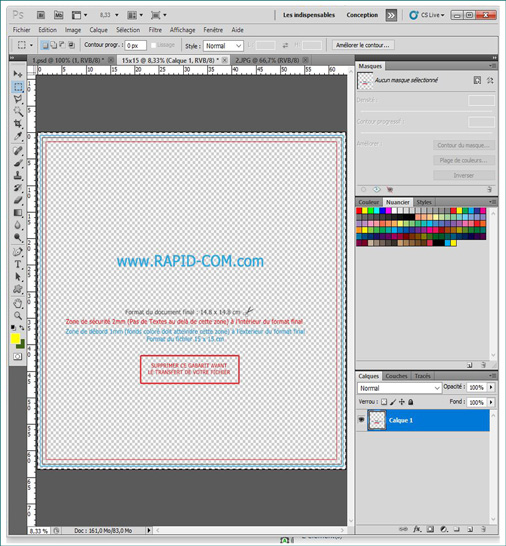Select the Zoom tool in toolbox
Screen dimensions: 506x546
tap(17, 316)
